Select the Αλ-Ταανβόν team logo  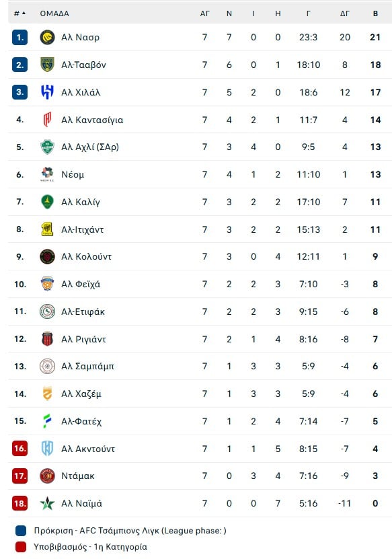coord(46,65)
